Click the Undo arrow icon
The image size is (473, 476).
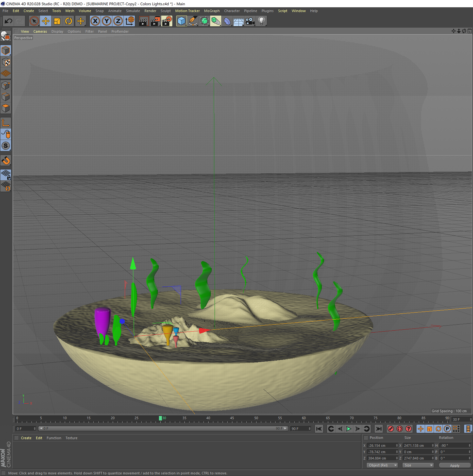tap(9, 21)
